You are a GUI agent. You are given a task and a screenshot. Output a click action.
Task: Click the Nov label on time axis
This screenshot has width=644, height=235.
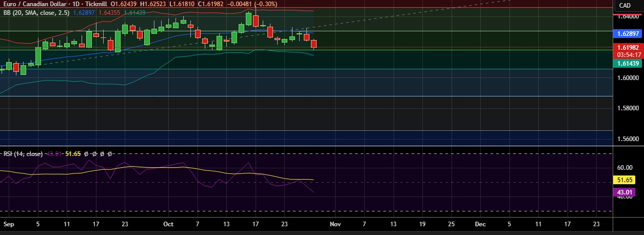coord(335,224)
